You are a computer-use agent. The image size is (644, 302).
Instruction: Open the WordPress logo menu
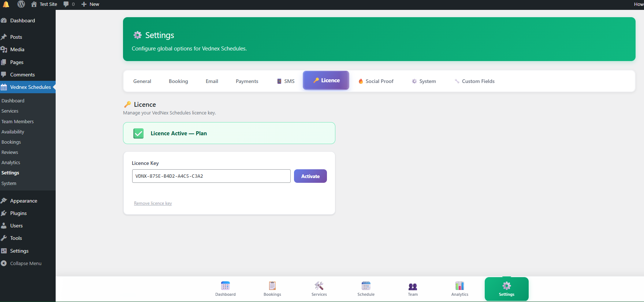point(21,4)
